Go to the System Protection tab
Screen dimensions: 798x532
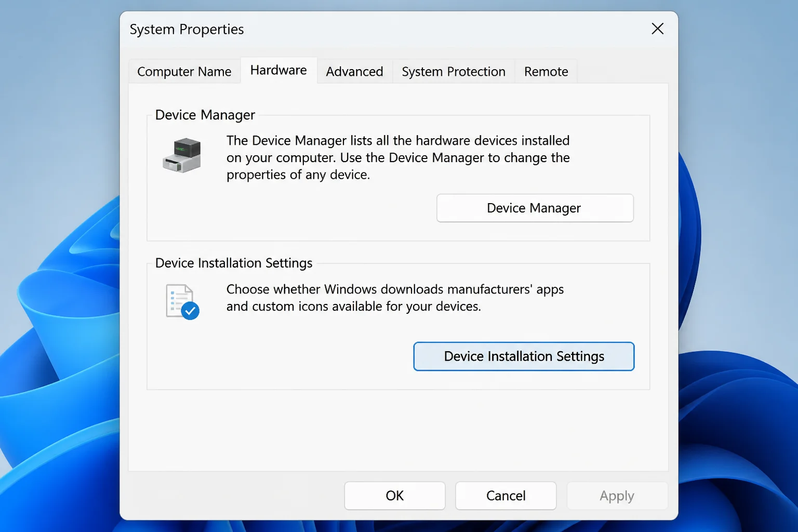(454, 72)
